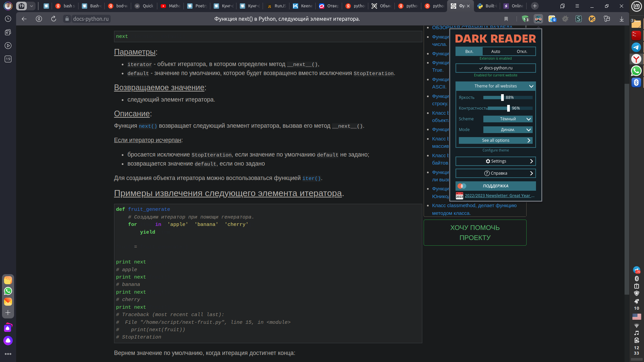Switch Dark Reader to Откл. mode

(x=523, y=51)
